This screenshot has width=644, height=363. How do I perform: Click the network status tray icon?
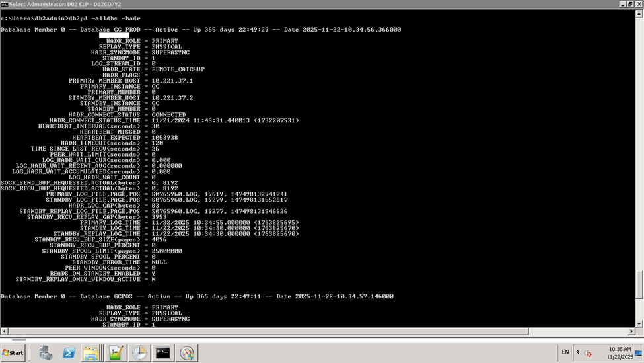tap(587, 353)
